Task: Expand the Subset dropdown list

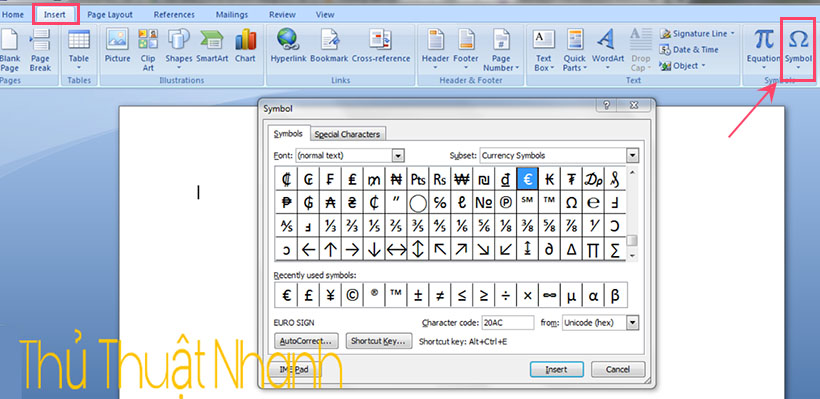Action: pyautogui.click(x=633, y=155)
